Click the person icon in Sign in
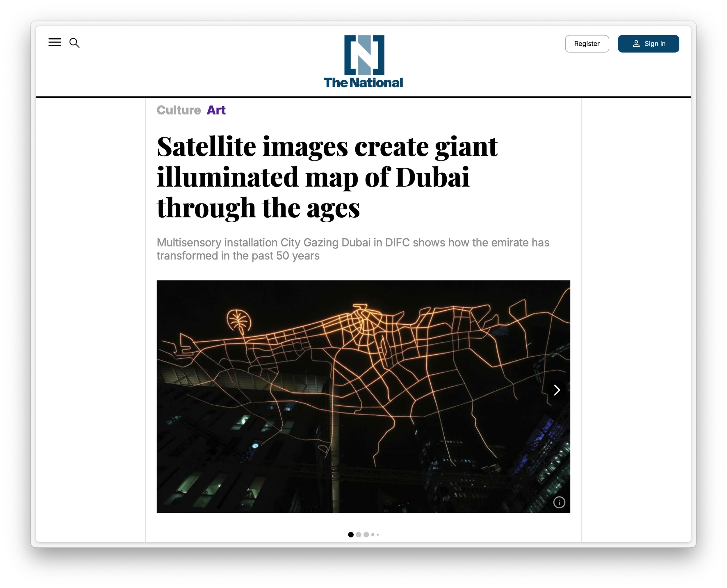 tap(636, 44)
